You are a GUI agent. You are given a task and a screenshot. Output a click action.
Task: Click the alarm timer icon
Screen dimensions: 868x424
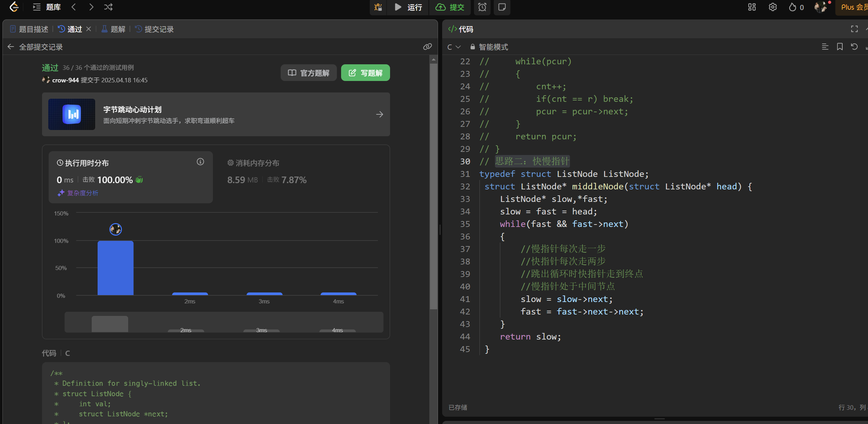pos(482,7)
